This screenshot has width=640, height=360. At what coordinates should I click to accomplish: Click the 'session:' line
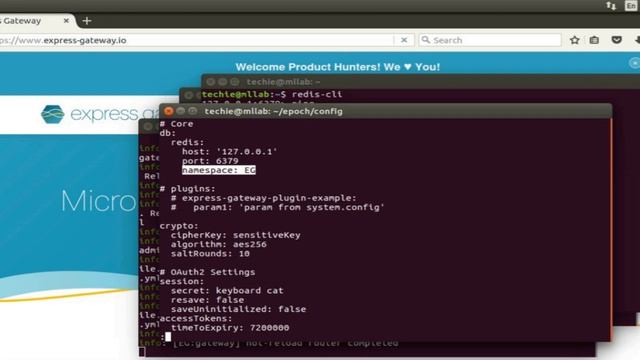[182, 281]
